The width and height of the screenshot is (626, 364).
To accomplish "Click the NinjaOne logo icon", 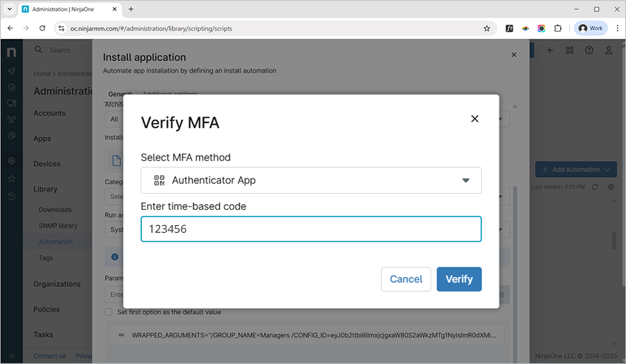I will [x=12, y=52].
